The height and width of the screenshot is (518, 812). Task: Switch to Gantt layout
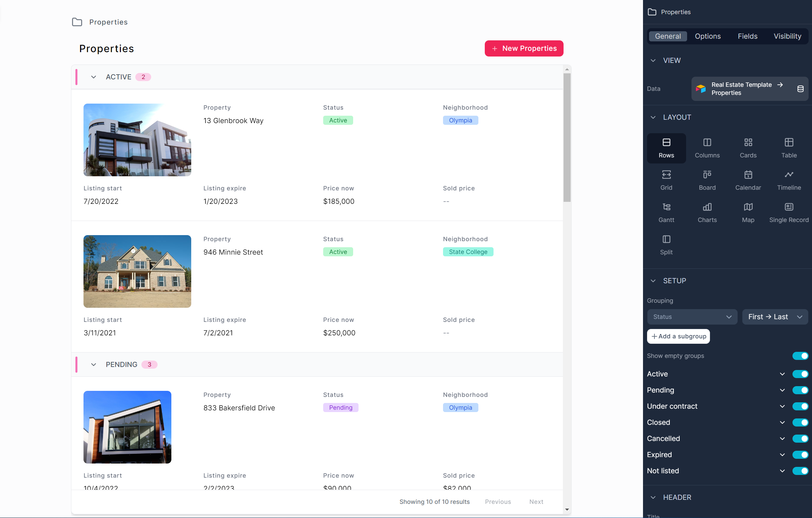pos(666,212)
